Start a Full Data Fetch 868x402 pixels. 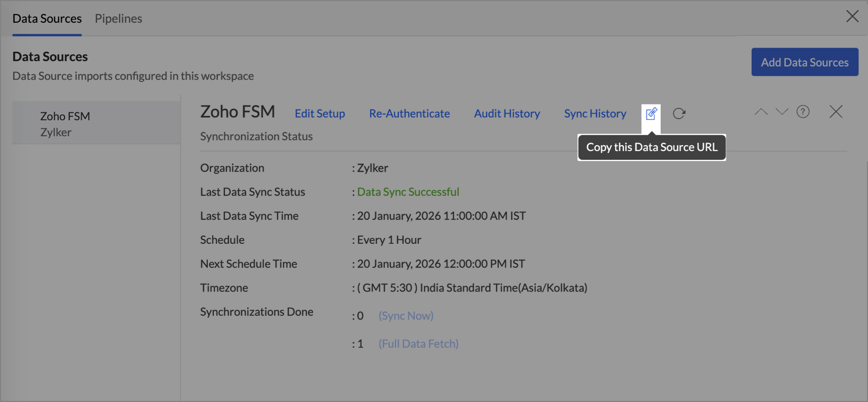[418, 344]
